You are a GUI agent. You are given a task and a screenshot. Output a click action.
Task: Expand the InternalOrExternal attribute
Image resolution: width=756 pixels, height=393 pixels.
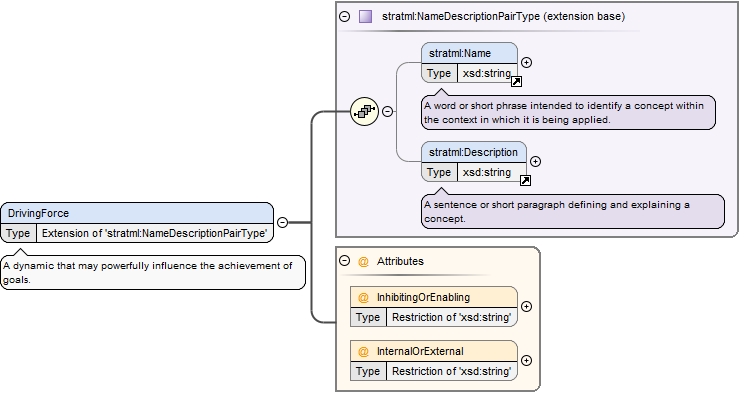click(526, 361)
